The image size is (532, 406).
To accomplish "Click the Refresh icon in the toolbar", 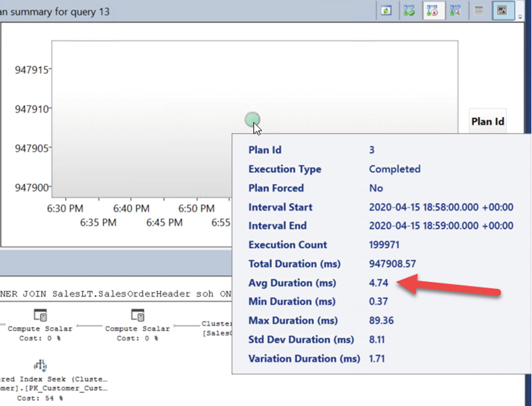I will [x=386, y=10].
